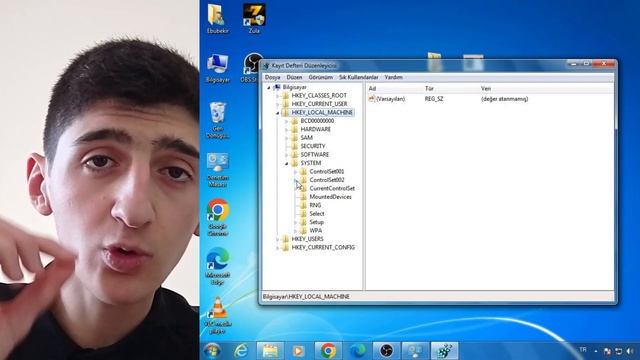Select the MountedDevices key

(x=330, y=197)
